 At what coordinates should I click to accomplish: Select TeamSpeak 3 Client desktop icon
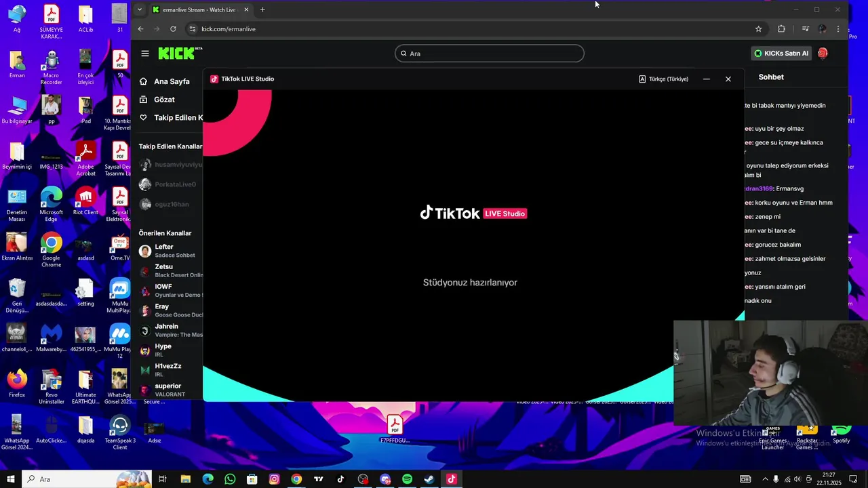(x=120, y=432)
